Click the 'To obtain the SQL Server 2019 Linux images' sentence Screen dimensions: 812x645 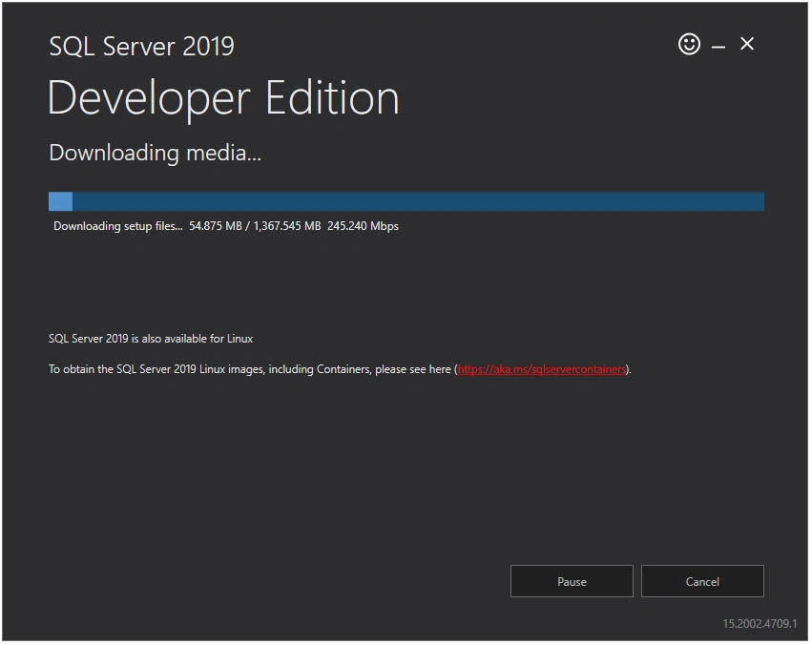coord(340,369)
